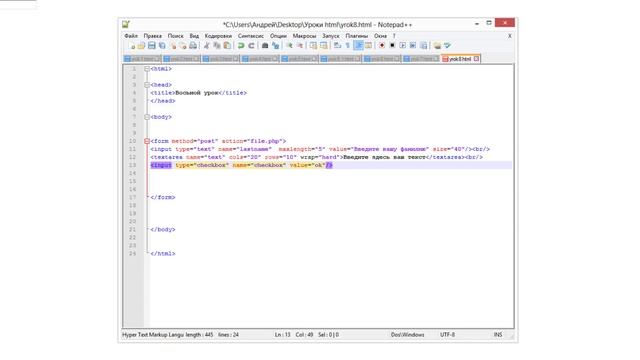Undo last action with green arrow
This screenshot has height=360, width=640.
click(x=241, y=46)
